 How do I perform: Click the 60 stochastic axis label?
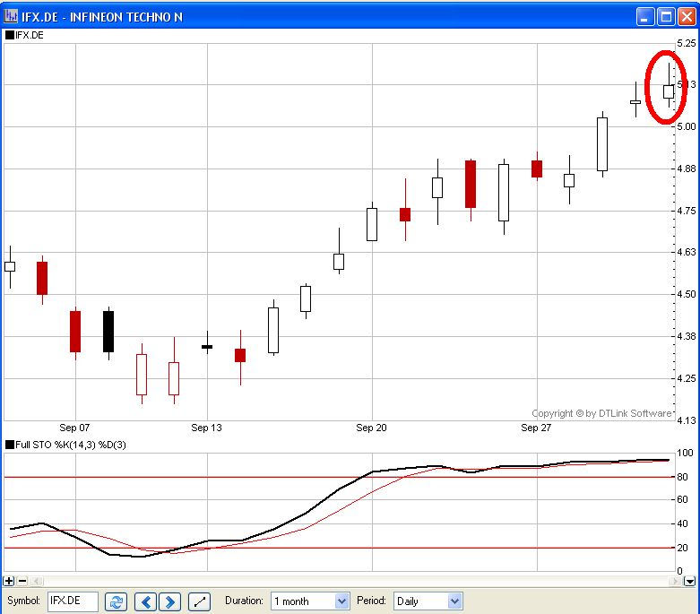click(682, 499)
